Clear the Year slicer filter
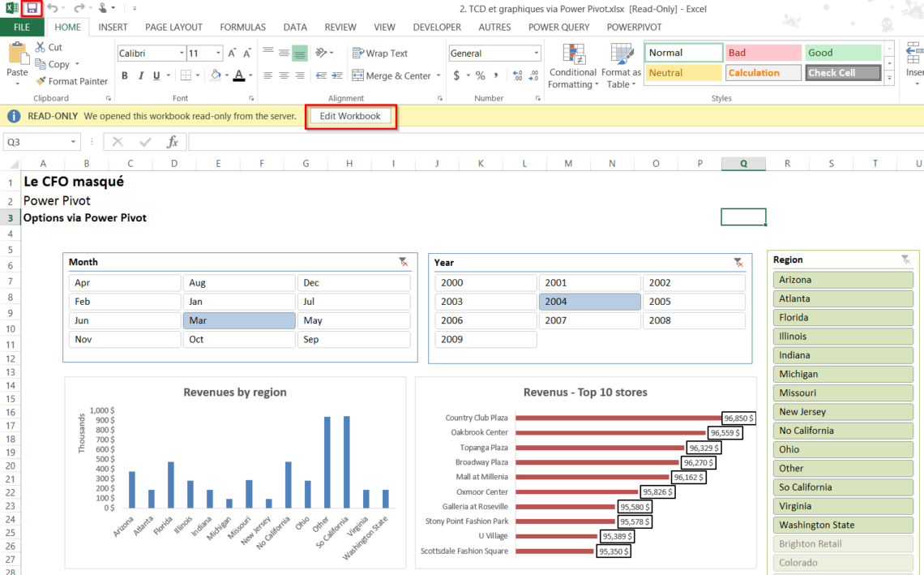Viewport: 924px width, 575px height. 738,263
